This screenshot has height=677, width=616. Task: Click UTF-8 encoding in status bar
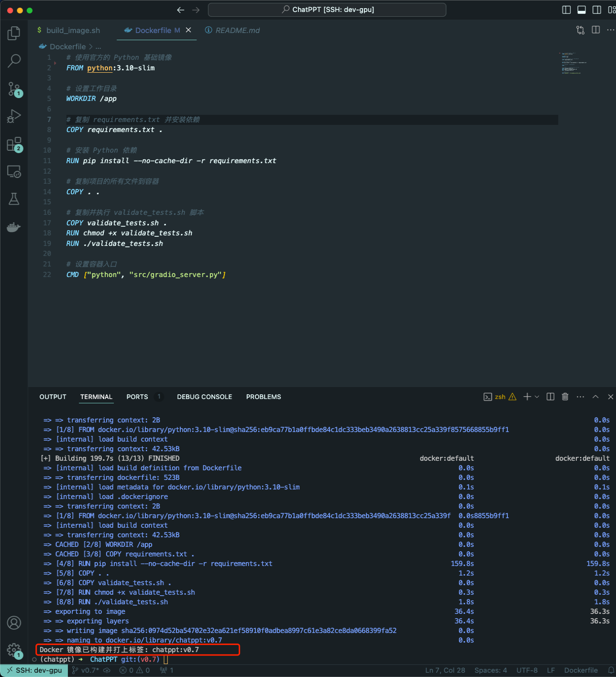click(527, 670)
